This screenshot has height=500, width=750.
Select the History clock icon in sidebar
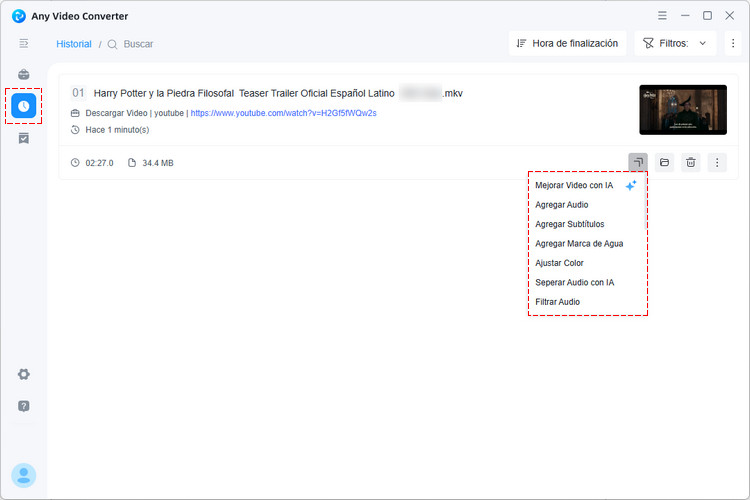23,106
